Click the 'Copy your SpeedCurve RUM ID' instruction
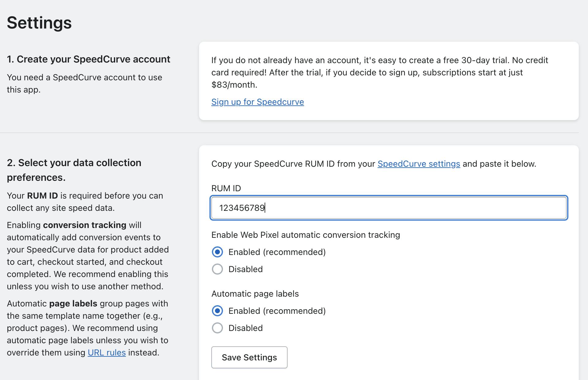The width and height of the screenshot is (588, 380). coord(293,164)
